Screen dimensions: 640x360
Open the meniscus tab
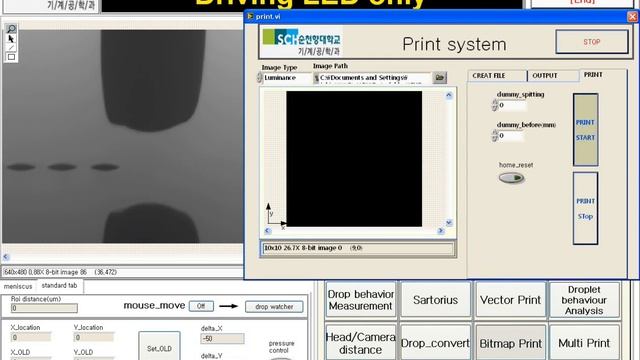[18, 287]
